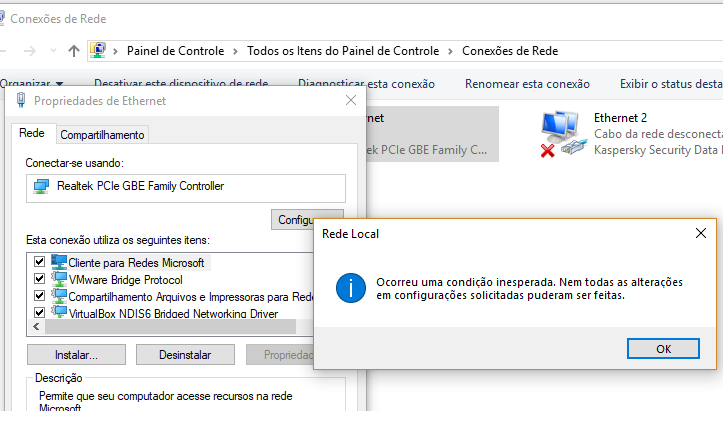Viewport: 723px width, 424px height.
Task: Switch to the Compartilhamento tab
Action: [x=102, y=134]
